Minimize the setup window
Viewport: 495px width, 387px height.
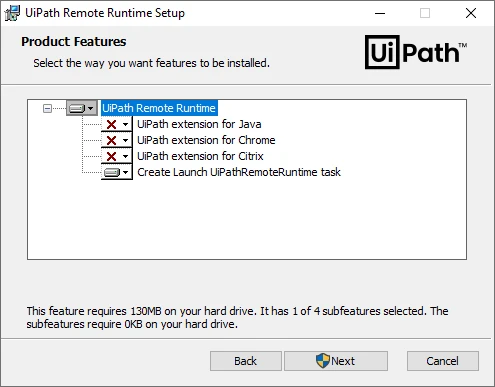(380, 13)
